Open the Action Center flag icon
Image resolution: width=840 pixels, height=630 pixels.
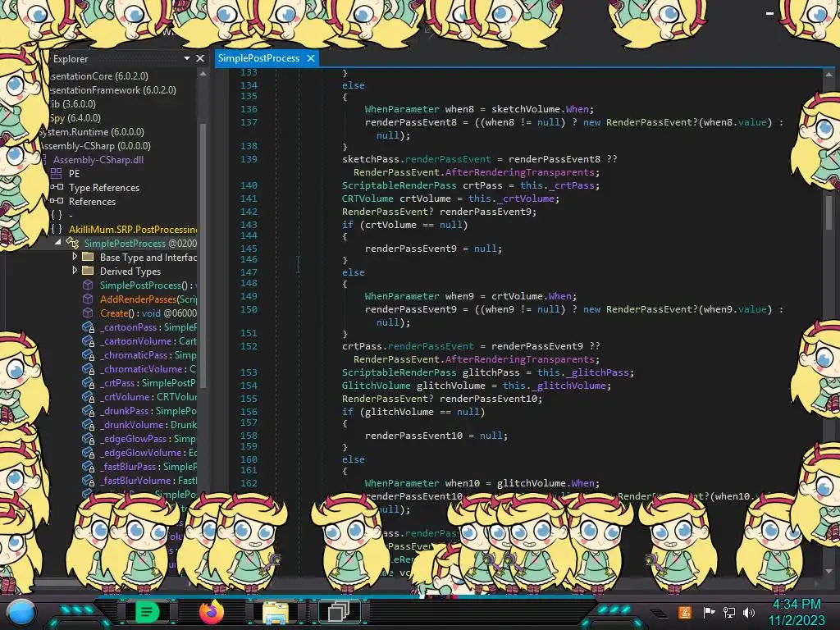click(709, 612)
